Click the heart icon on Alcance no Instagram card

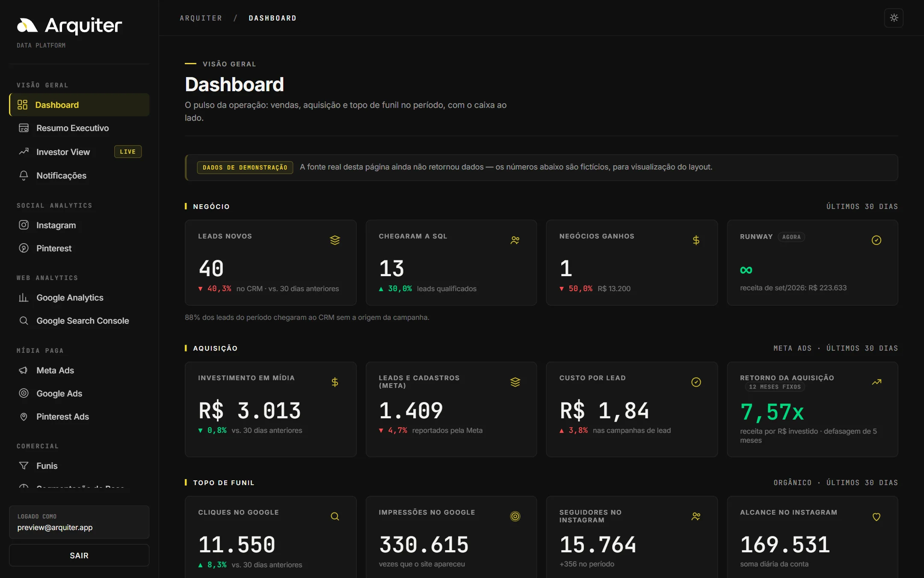click(x=877, y=517)
